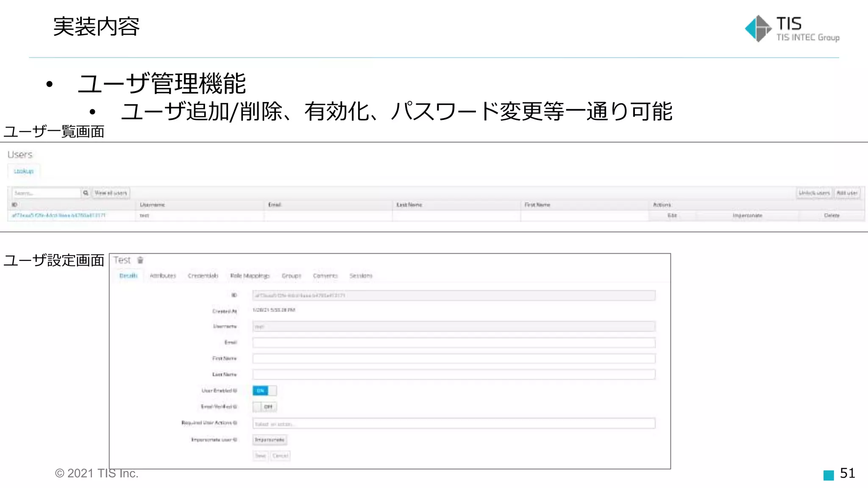Click the Search users input field
Image resolution: width=868 pixels, height=488 pixels.
[x=47, y=193]
